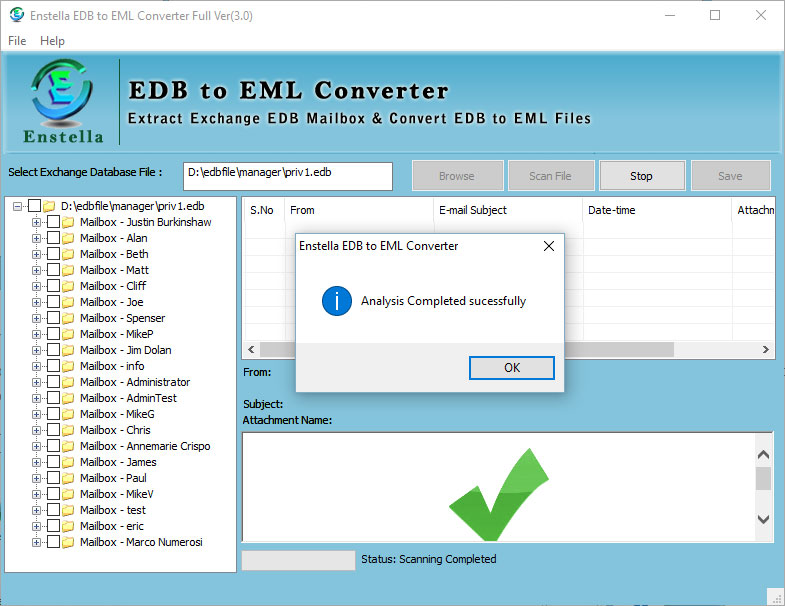Click the Exchange database file path field
785x606 pixels.
tap(288, 176)
